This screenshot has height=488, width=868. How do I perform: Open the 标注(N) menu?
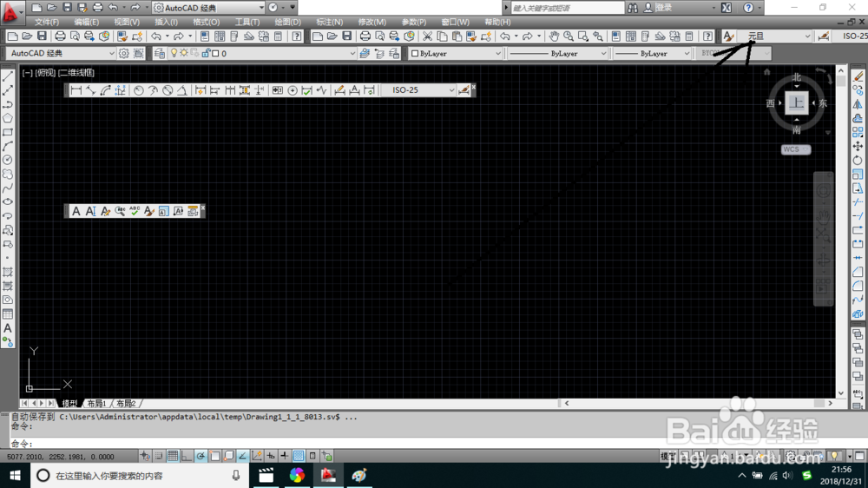pyautogui.click(x=329, y=23)
